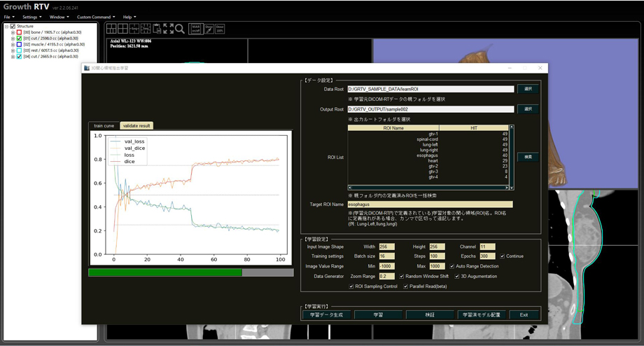Toggle the MAR on/off toolbar button
The width and height of the screenshot is (644, 346).
(196, 29)
